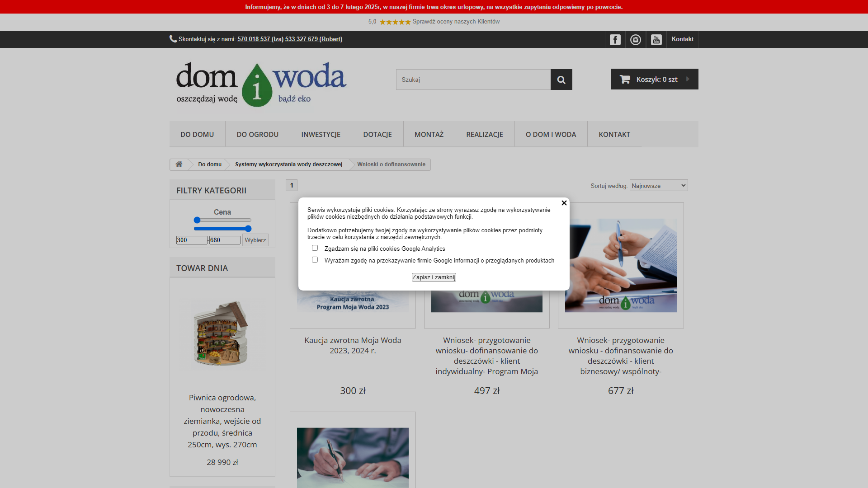
Task: Open the YouTube channel icon
Action: point(656,40)
